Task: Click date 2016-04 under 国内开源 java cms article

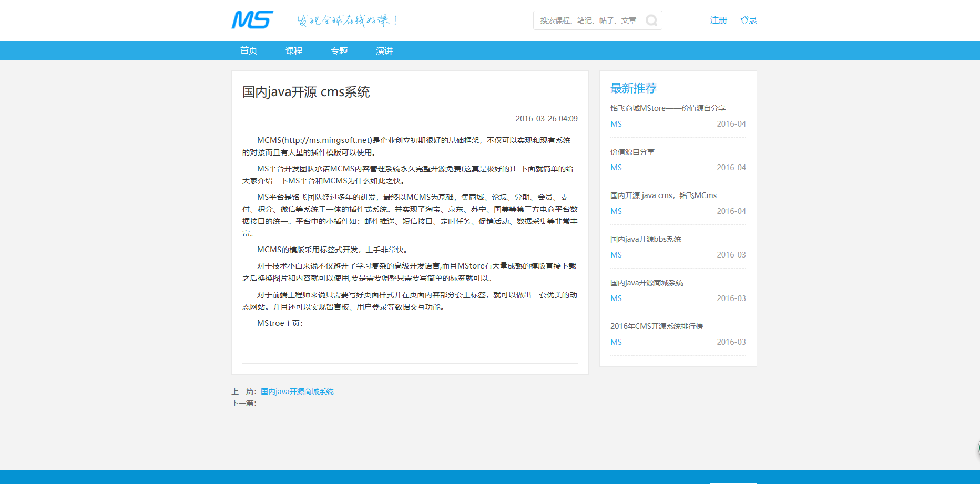Action: pyautogui.click(x=731, y=211)
